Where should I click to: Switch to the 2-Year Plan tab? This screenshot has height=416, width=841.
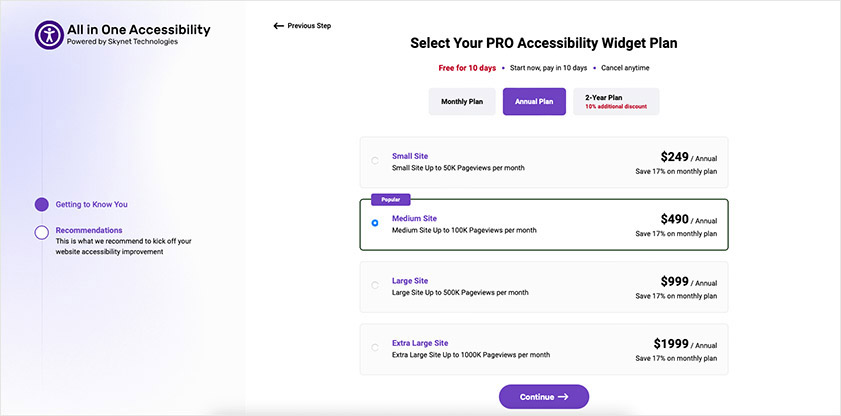tap(616, 101)
